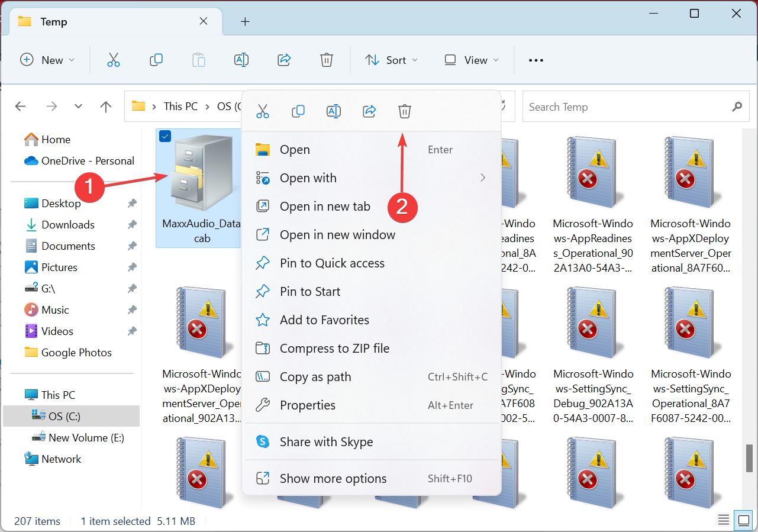The height and width of the screenshot is (532, 758).
Task: Click the Share icon in context menu
Action: tap(369, 111)
